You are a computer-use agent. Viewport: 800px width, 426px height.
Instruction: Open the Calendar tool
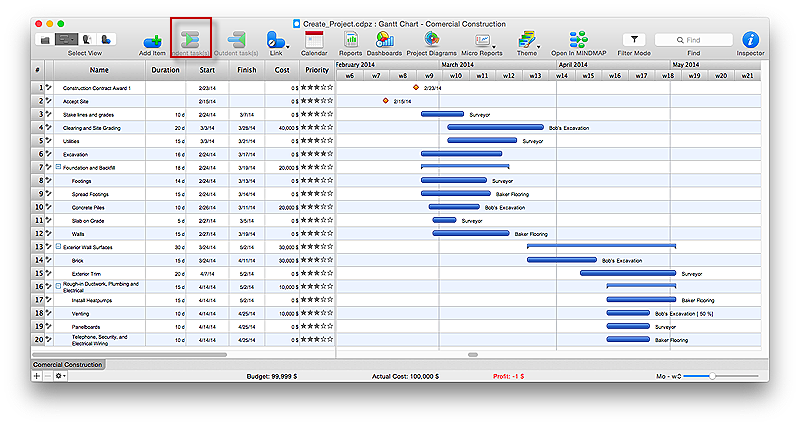click(314, 39)
